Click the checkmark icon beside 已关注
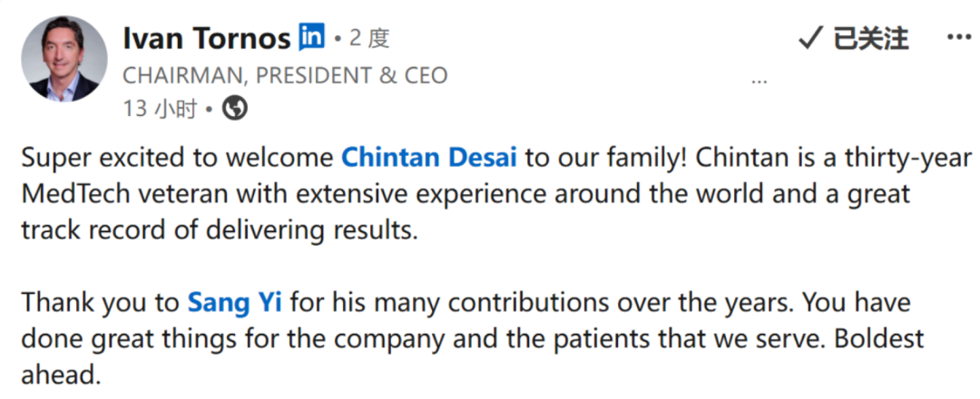The image size is (980, 399). (x=811, y=39)
